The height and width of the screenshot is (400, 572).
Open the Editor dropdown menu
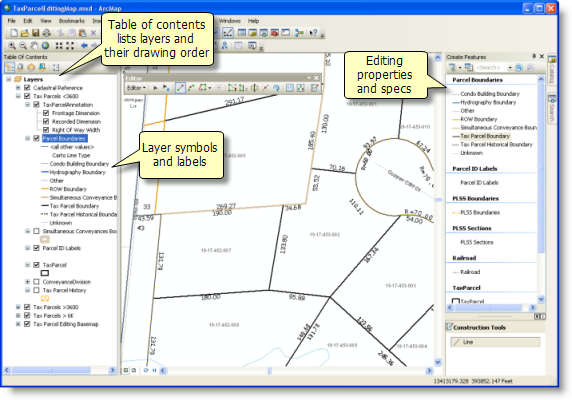tap(136, 88)
